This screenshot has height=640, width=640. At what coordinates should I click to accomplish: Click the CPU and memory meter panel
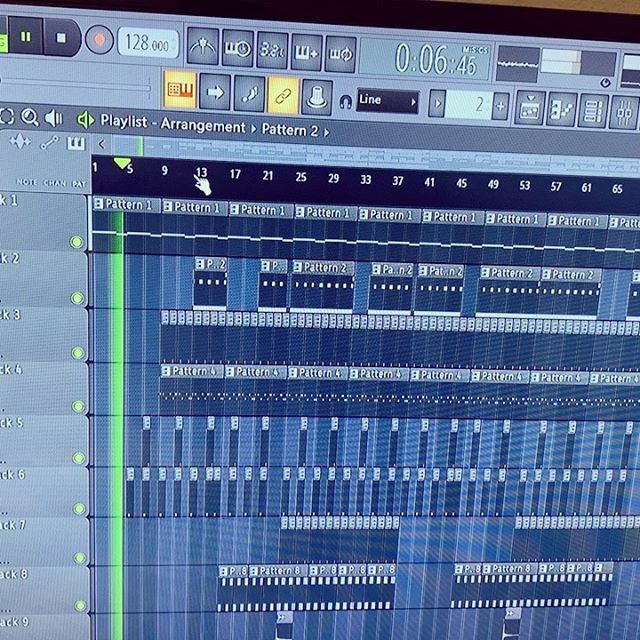pos(578,62)
